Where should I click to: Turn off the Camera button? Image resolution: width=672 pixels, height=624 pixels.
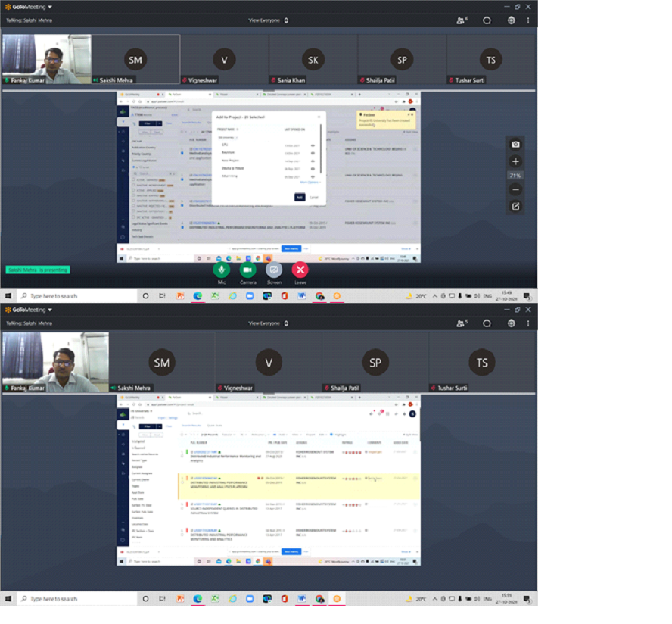[247, 270]
